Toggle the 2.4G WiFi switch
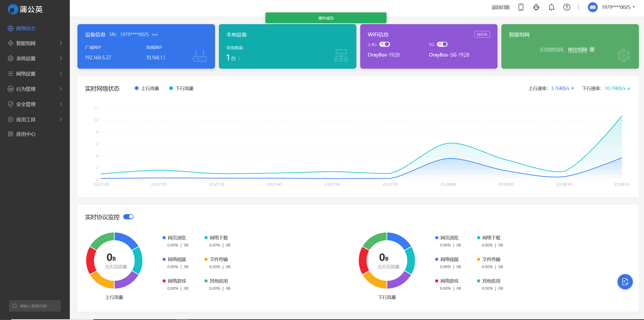Viewport: 644px width, 320px height. click(385, 44)
